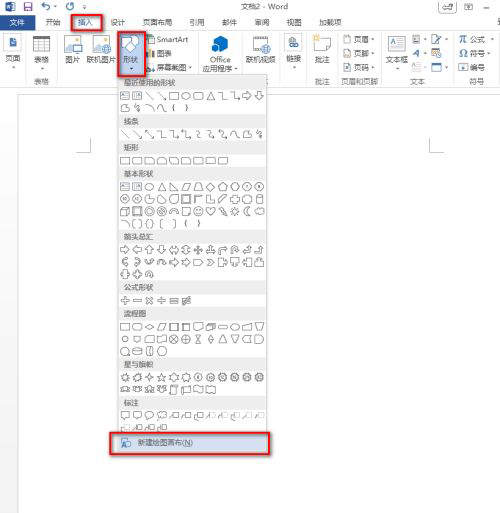Image resolution: width=500 pixels, height=513 pixels.
Task: Select decision diamond in flowchart section
Action: (149, 327)
